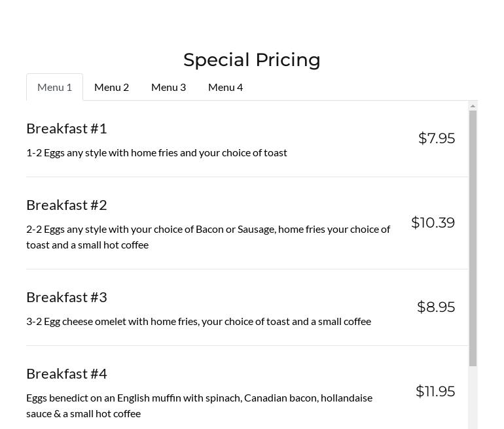Click the Breakfast #4 heading
The height and width of the screenshot is (429, 504).
[66, 374]
